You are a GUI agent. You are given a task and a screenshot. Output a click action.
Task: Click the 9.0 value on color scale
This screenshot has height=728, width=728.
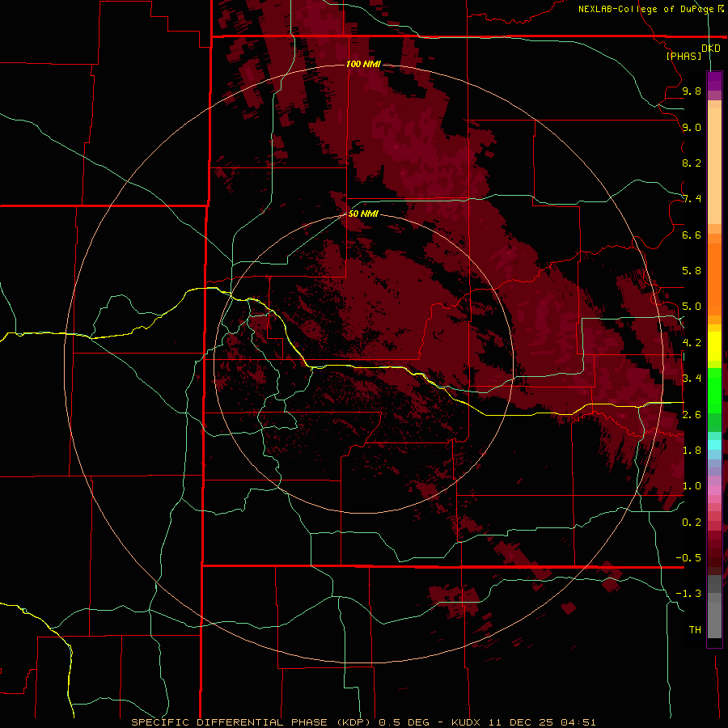[692, 127]
